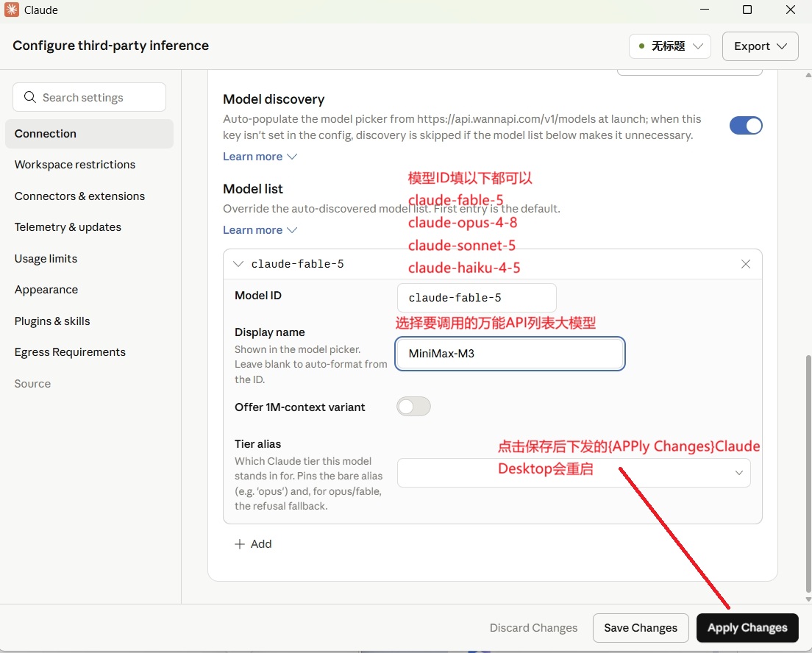
Task: Open the Tier alias dropdown
Action: pyautogui.click(x=573, y=472)
